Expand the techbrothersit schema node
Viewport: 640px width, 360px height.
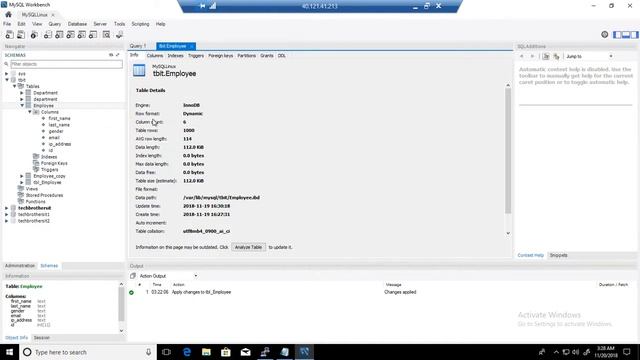point(7,208)
